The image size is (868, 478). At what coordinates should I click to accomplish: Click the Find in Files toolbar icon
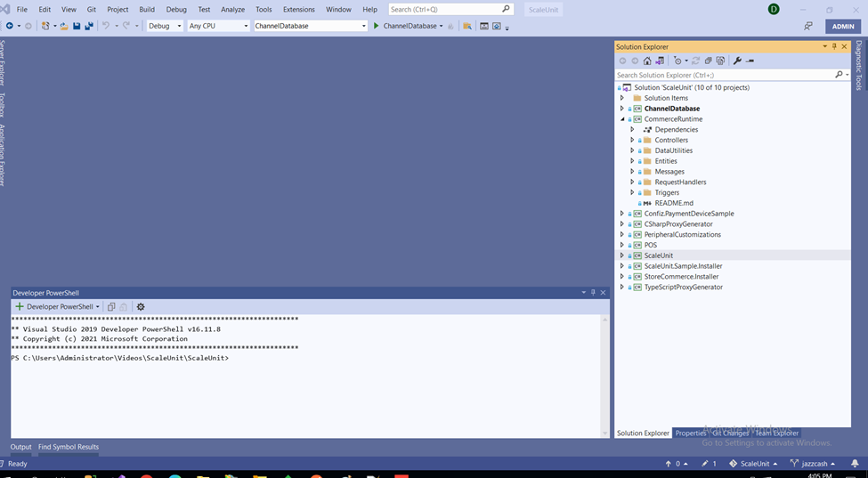tap(467, 26)
